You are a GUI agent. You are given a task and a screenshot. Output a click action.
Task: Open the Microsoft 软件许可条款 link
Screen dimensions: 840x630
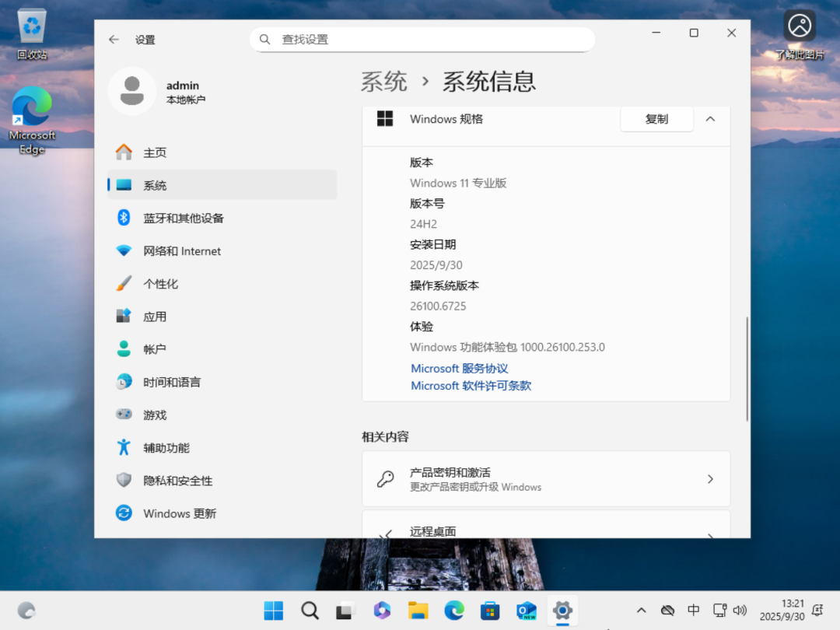(x=471, y=386)
